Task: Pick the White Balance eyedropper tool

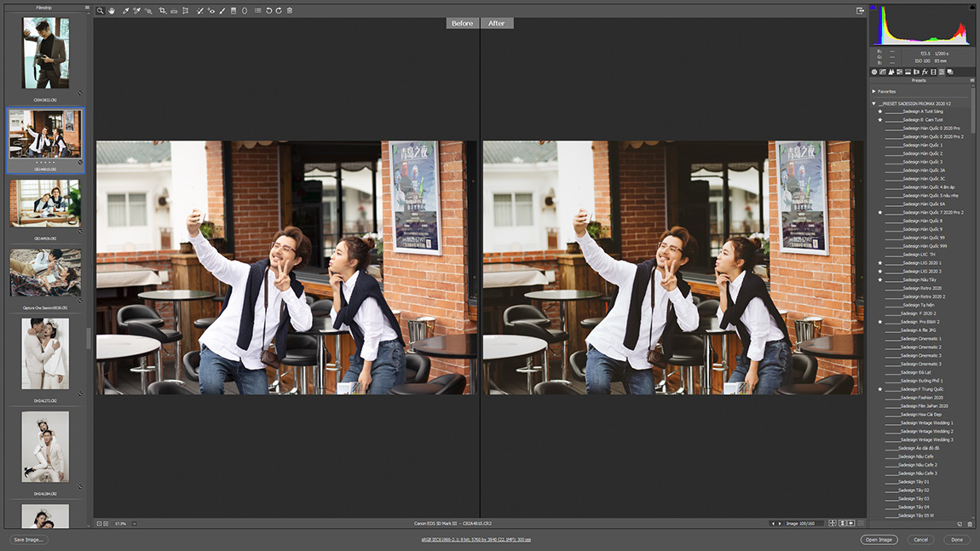Action: pyautogui.click(x=125, y=10)
